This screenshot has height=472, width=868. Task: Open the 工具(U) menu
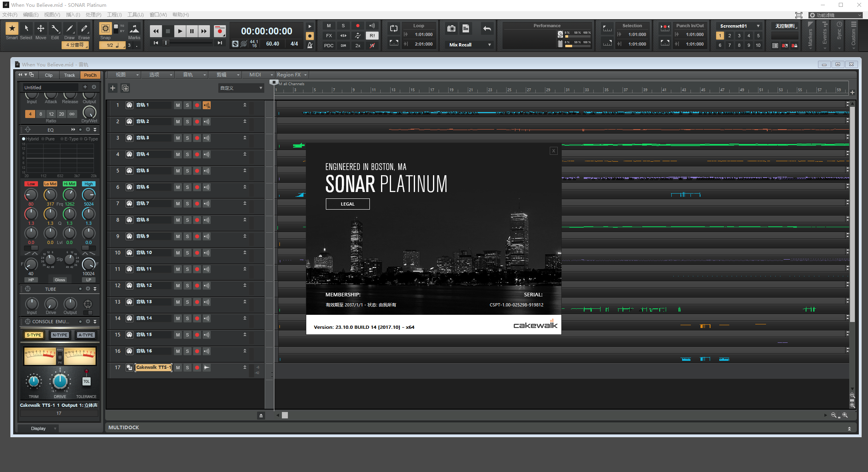point(136,15)
